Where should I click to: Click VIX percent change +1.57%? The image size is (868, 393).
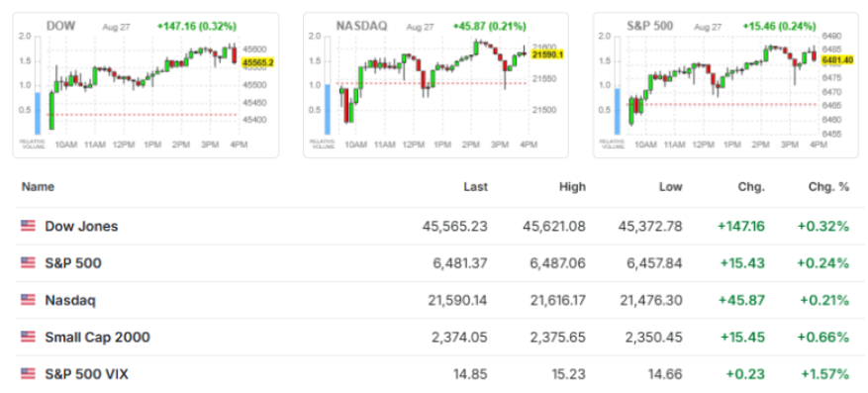824,374
